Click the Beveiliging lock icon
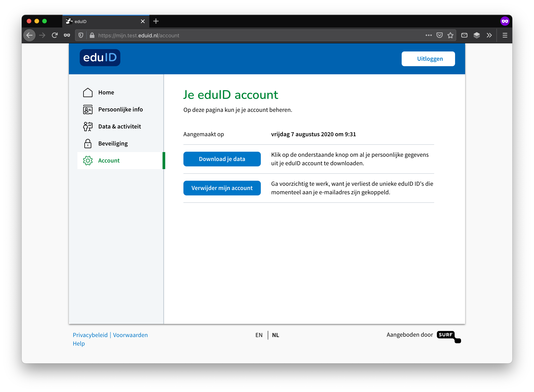The width and height of the screenshot is (534, 392). (x=88, y=144)
